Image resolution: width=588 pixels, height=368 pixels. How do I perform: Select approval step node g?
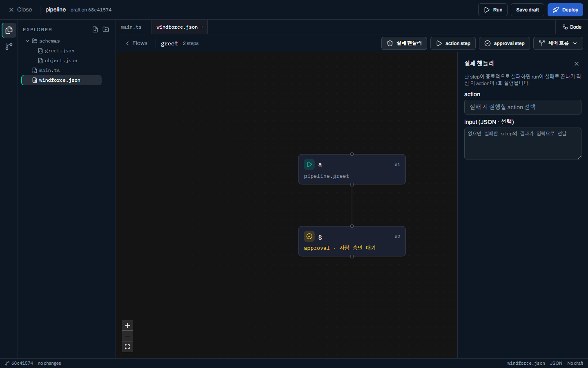pos(352,241)
